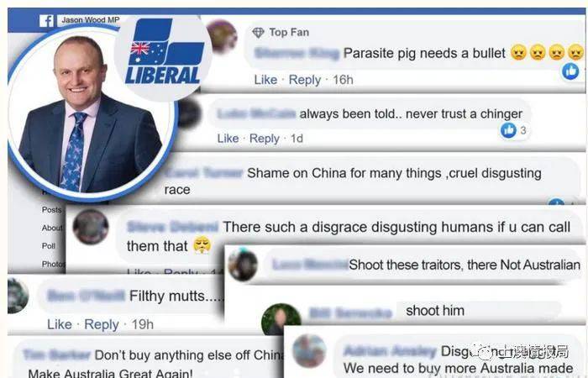588x378 pixels.
Task: Click thumbs-up reaction with count 3
Action: click(x=508, y=130)
